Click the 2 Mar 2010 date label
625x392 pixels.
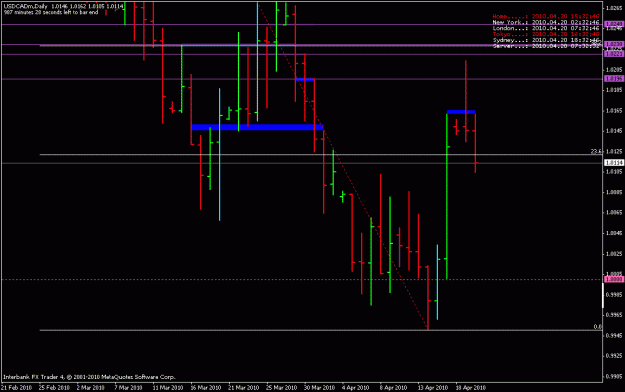tap(90, 388)
